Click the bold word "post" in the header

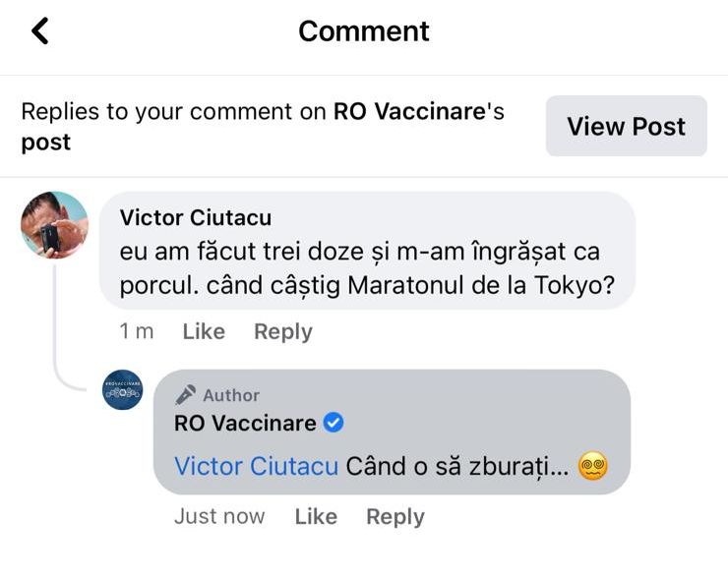click(x=46, y=143)
